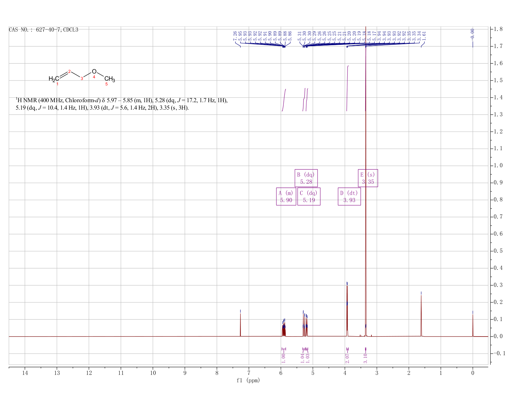532x411 pixels.
Task: Click the 1H NMR multiplet report text
Action: pyautogui.click(x=122, y=104)
